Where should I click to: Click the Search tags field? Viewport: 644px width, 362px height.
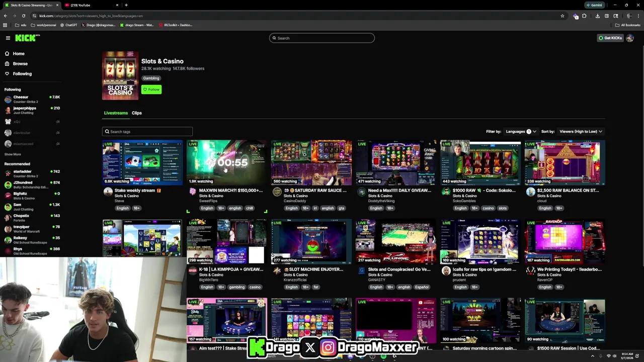tap(147, 131)
